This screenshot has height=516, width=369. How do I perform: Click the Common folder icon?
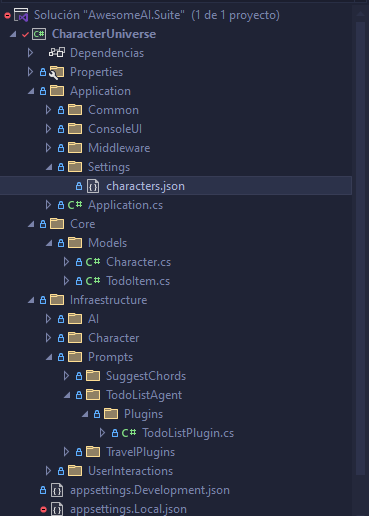pos(75,110)
